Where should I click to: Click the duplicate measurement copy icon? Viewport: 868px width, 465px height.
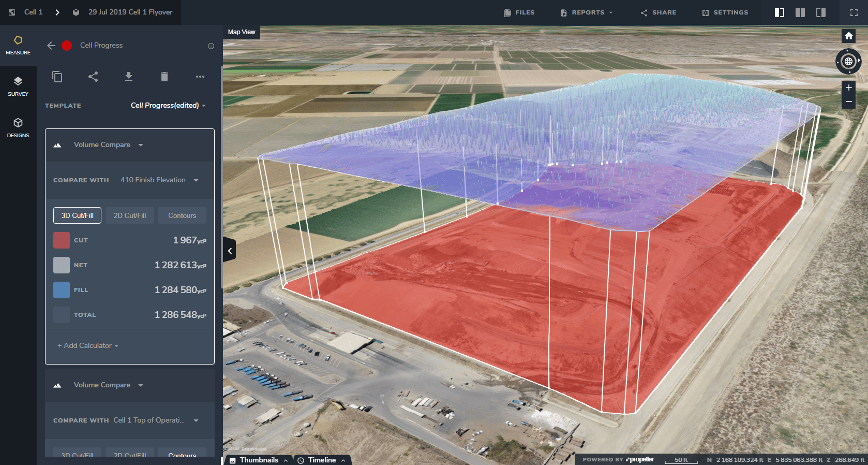click(x=57, y=77)
